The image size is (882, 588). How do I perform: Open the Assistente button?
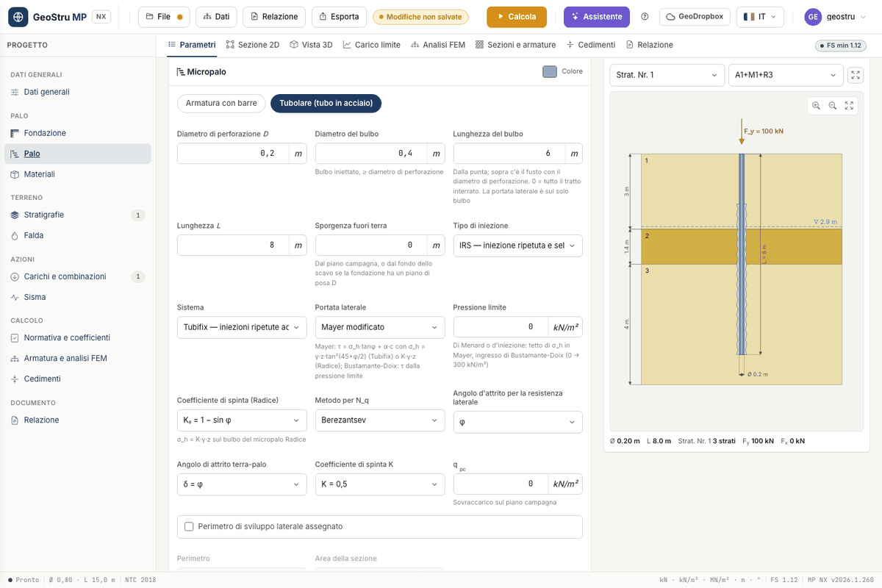pyautogui.click(x=597, y=17)
